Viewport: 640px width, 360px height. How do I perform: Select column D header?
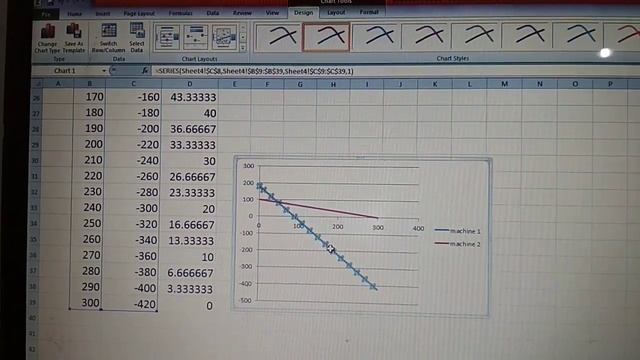coord(190,84)
